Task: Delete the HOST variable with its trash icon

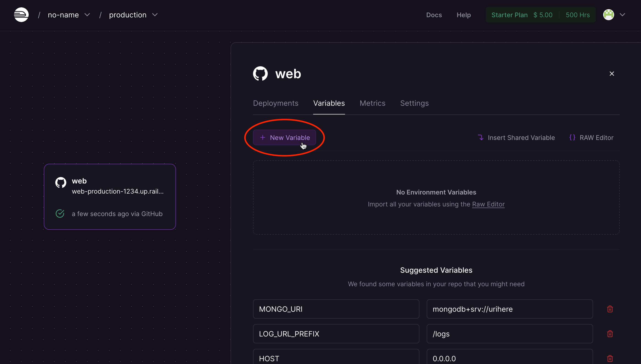Action: pyautogui.click(x=610, y=358)
